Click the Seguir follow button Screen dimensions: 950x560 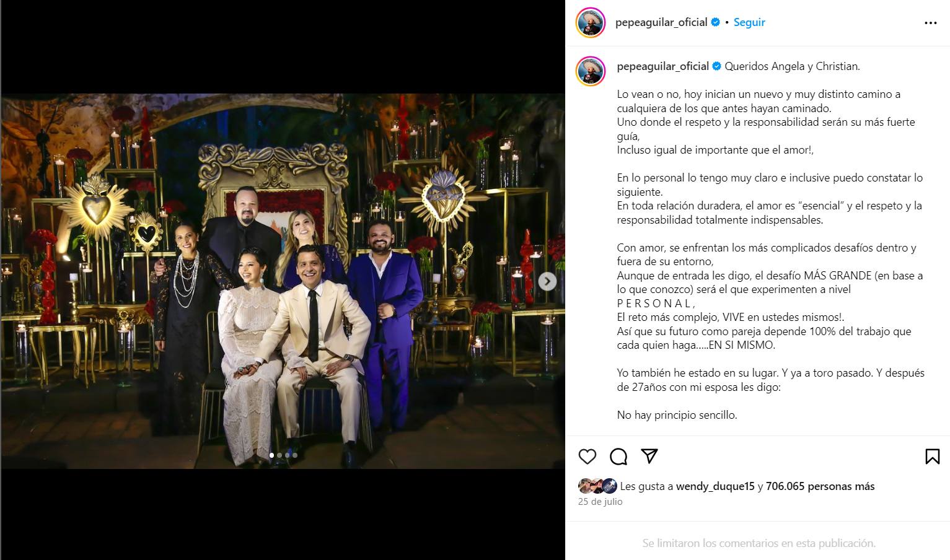749,22
